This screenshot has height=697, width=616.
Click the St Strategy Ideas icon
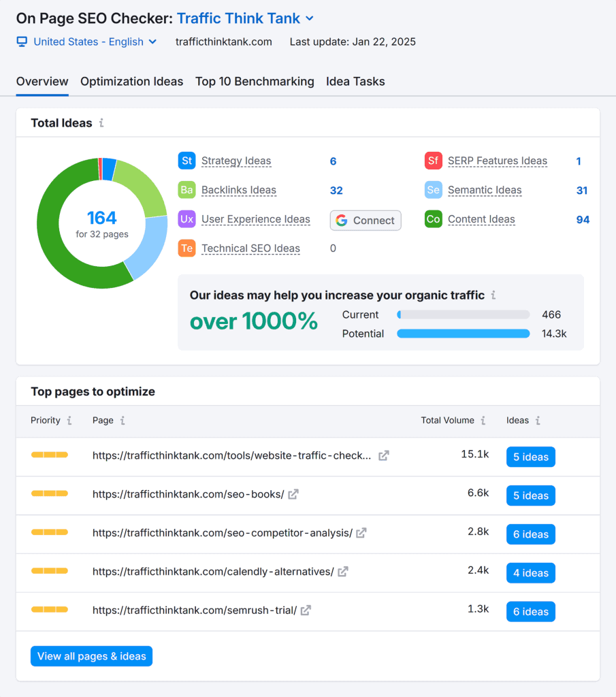[x=187, y=161]
